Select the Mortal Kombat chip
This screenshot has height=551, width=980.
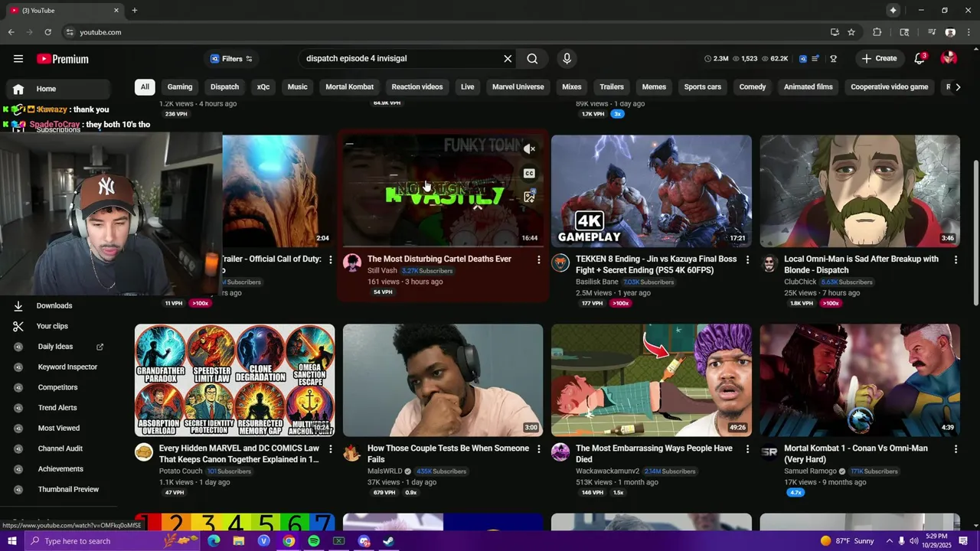pos(350,86)
